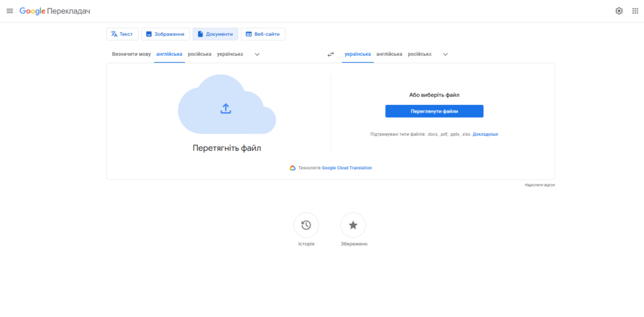This screenshot has width=644, height=317.
Task: Swap source and target languages
Action: [331, 54]
